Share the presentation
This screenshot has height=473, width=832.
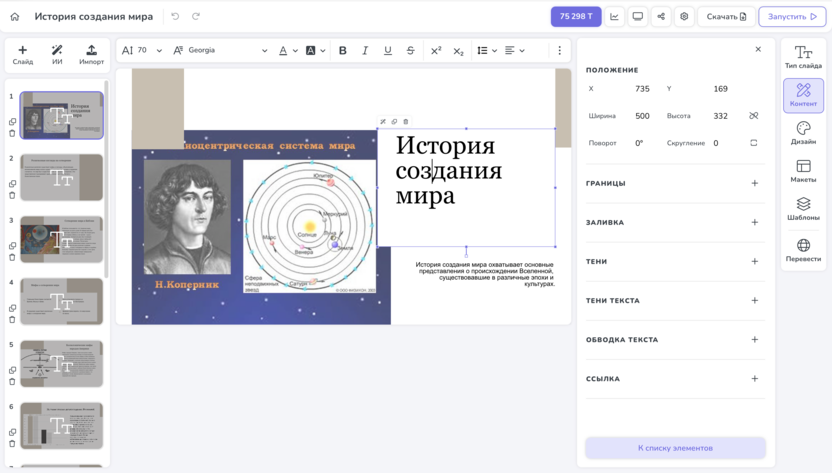point(661,16)
